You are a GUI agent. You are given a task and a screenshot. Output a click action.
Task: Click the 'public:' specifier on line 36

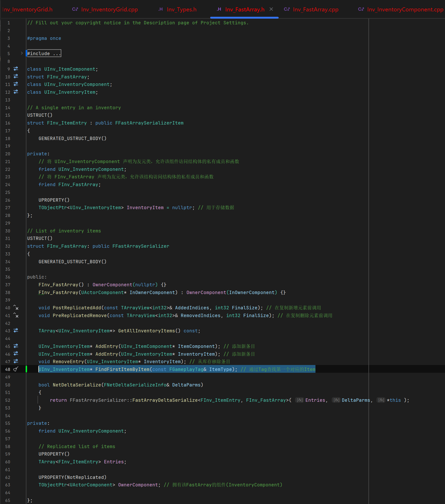coord(37,277)
